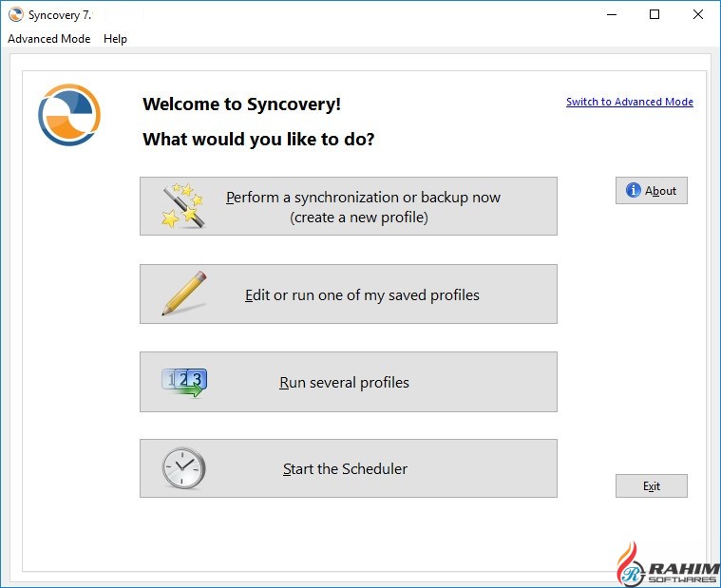Launch Start the Scheduler
The image size is (721, 588).
349,468
